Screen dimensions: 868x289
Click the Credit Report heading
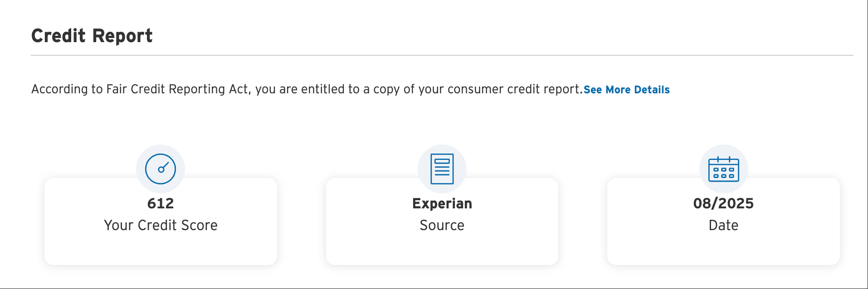point(92,36)
